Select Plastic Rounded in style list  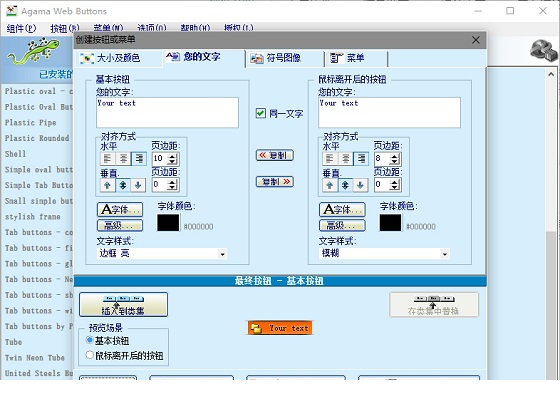[x=37, y=138]
